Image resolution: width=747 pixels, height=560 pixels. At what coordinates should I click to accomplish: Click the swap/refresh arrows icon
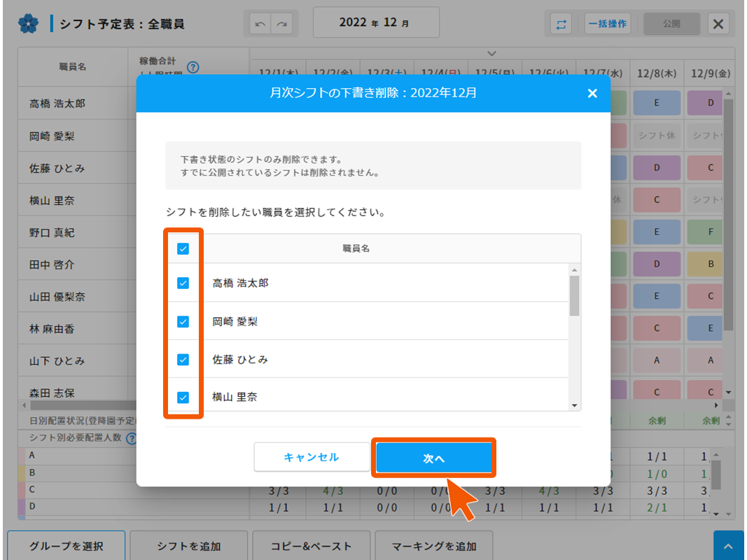561,24
